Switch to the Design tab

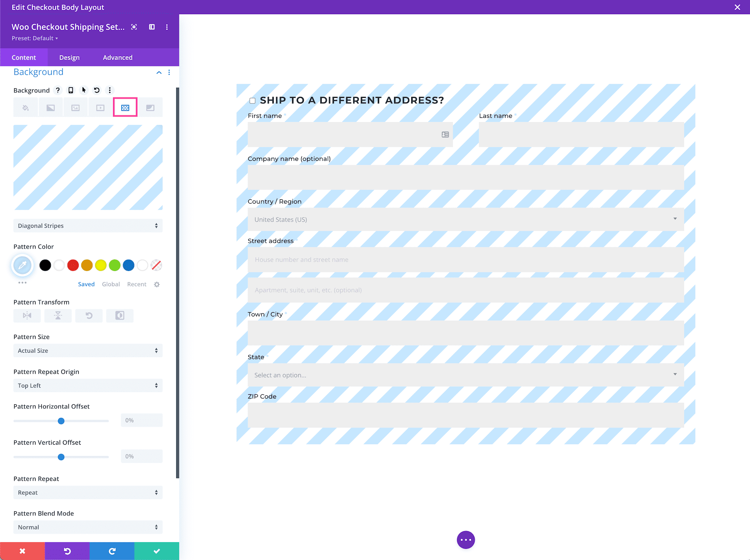(69, 57)
